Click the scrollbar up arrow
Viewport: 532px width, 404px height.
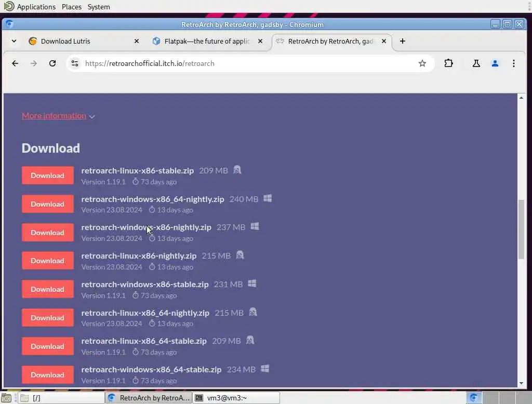coord(521,98)
